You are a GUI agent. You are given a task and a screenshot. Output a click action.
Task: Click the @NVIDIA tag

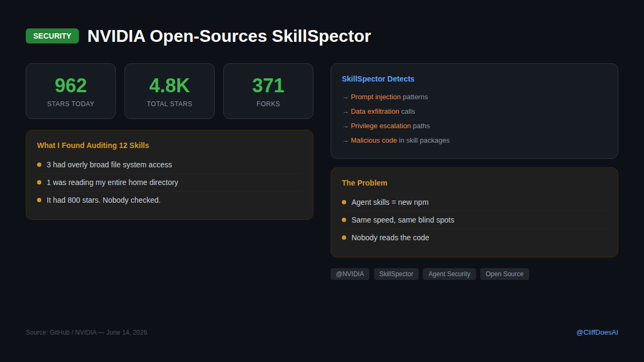pos(350,274)
